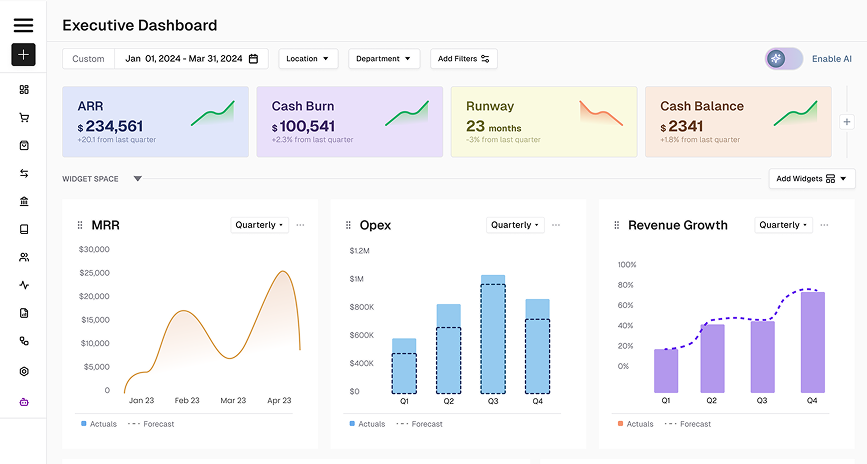Image resolution: width=867 pixels, height=464 pixels.
Task: Collapse the Widget Space section
Action: click(x=138, y=179)
